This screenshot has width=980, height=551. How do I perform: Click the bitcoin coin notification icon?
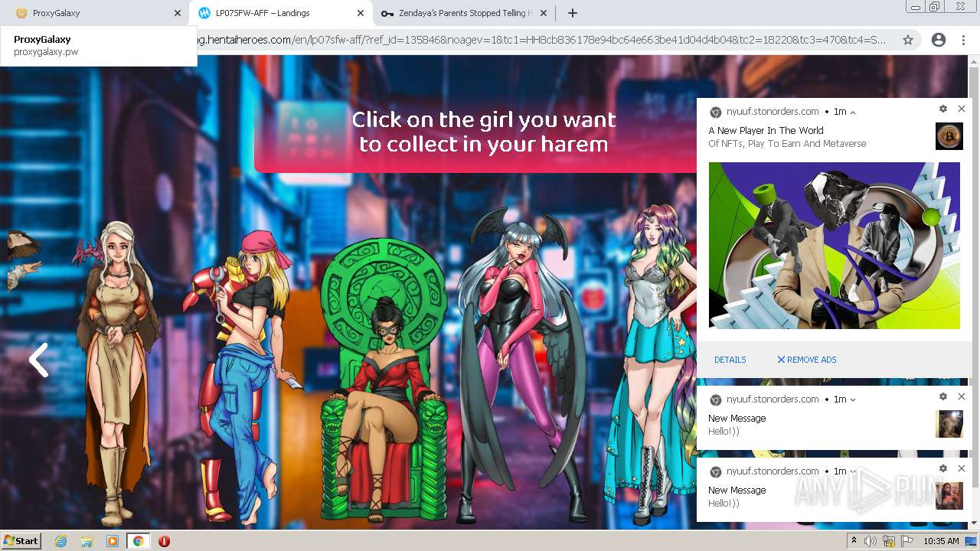949,136
